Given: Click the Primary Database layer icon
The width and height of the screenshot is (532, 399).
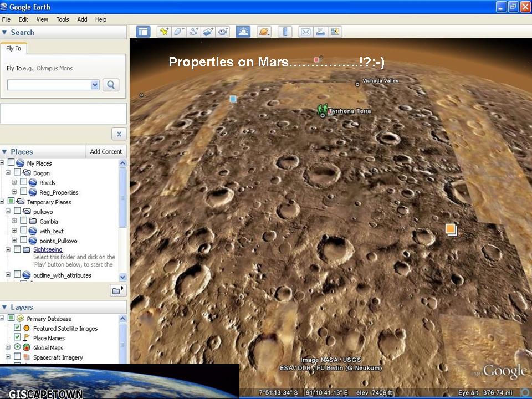Looking at the screenshot, I should pyautogui.click(x=21, y=318).
